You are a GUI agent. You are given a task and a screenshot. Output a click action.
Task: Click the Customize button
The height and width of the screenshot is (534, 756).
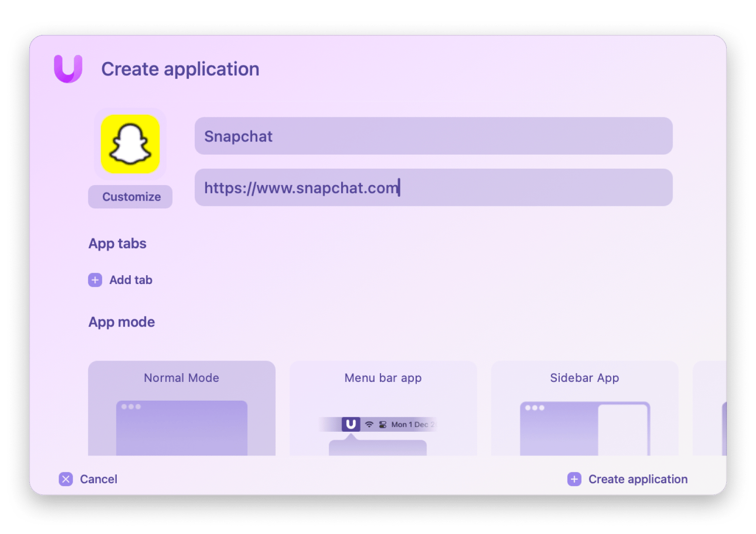coord(130,196)
